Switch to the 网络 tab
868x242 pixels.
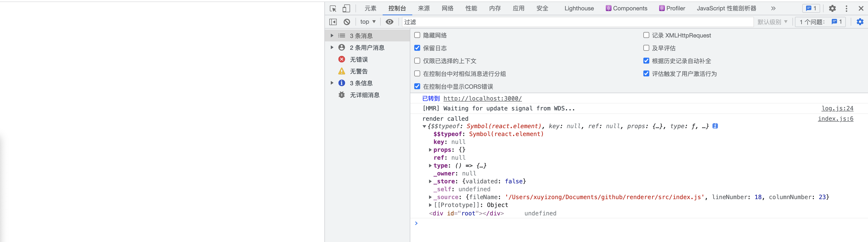coord(448,8)
